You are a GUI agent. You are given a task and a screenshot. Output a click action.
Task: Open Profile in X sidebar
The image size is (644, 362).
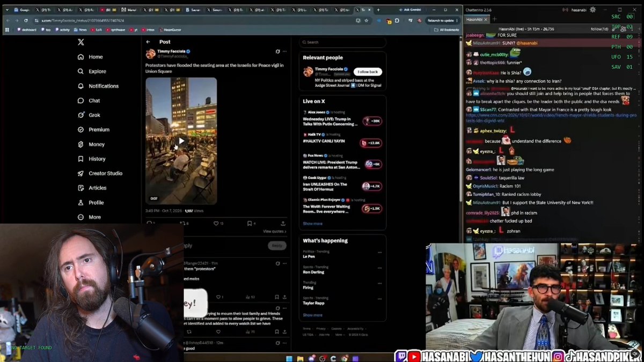click(x=91, y=203)
